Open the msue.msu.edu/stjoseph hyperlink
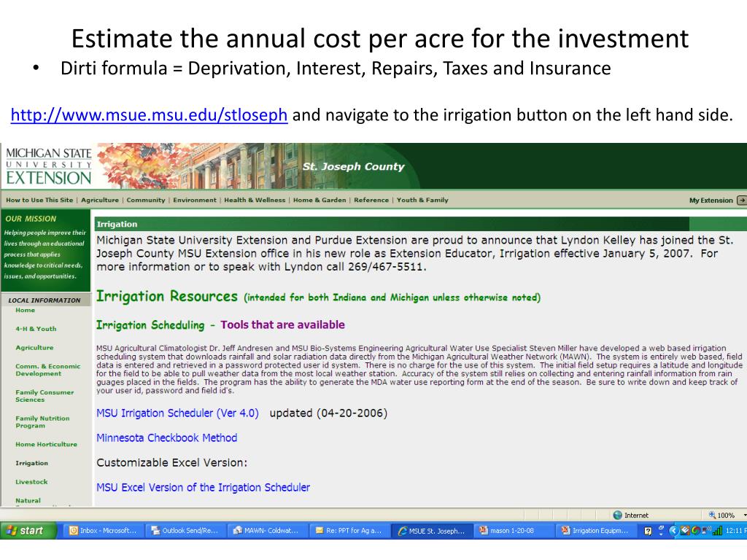The width and height of the screenshot is (747, 560). 149,115
